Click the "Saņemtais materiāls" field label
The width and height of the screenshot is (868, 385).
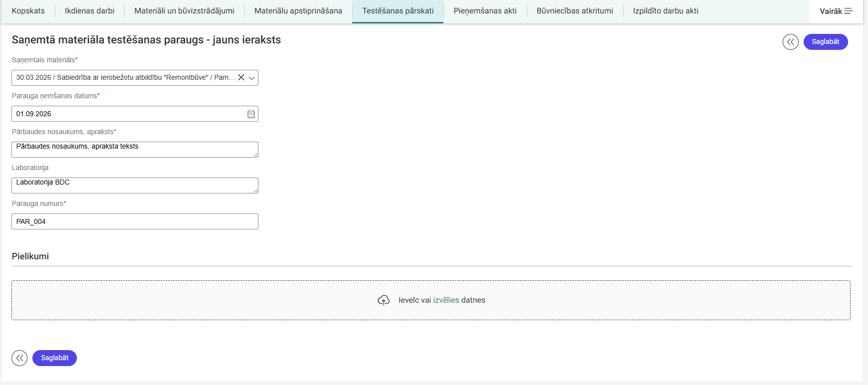43,60
